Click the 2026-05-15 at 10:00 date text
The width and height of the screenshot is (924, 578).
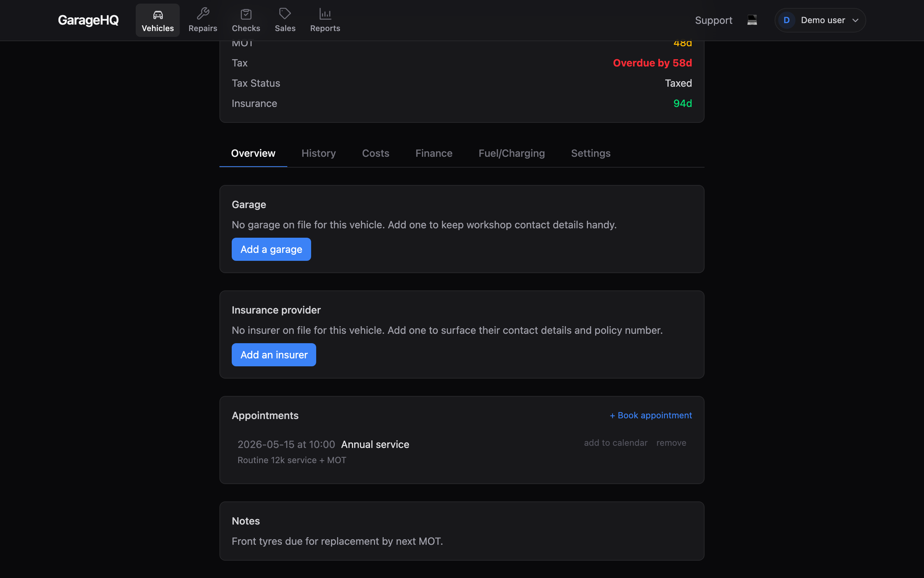pos(286,445)
